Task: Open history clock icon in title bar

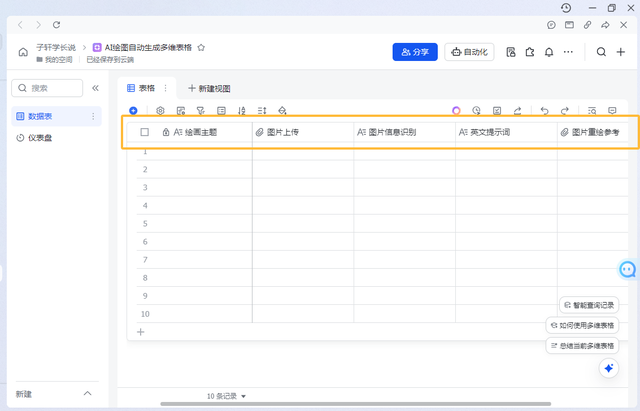Action: click(x=566, y=8)
